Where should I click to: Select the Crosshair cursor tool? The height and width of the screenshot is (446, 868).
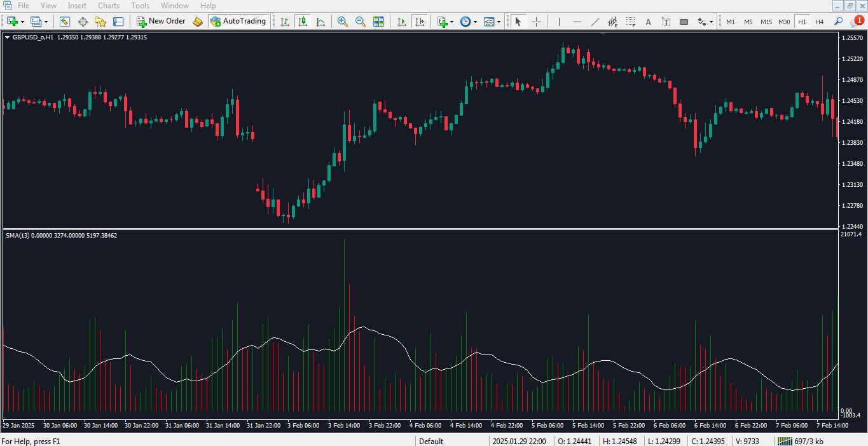pyautogui.click(x=536, y=22)
